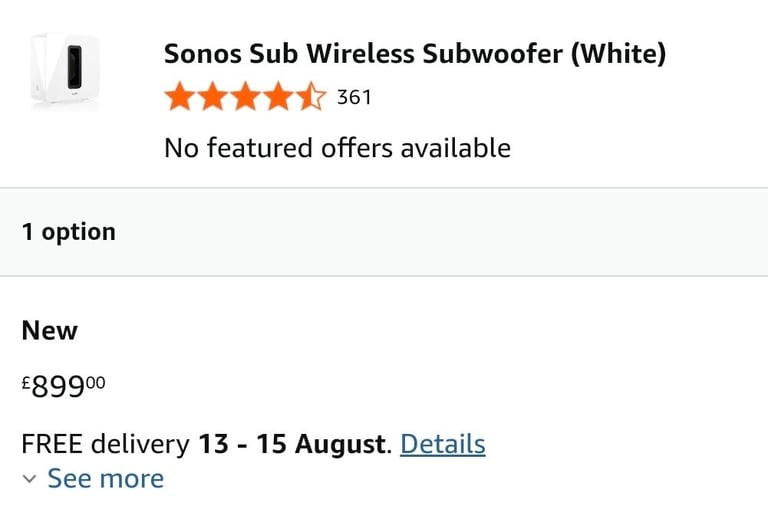The width and height of the screenshot is (768, 509).
Task: Select the 13 - 15 August delivery date
Action: [x=293, y=444]
